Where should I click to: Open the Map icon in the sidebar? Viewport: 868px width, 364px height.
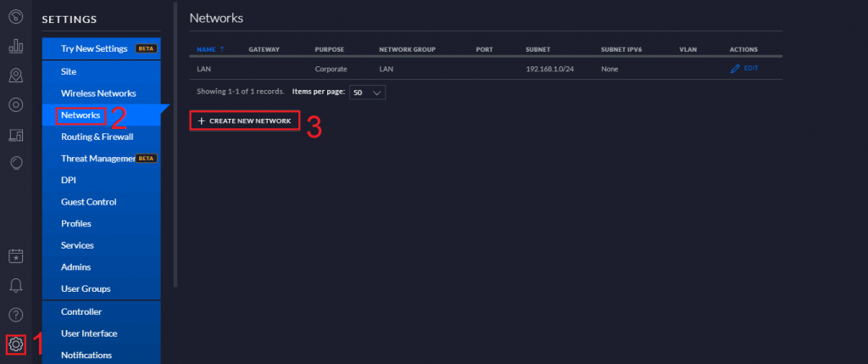(x=15, y=76)
